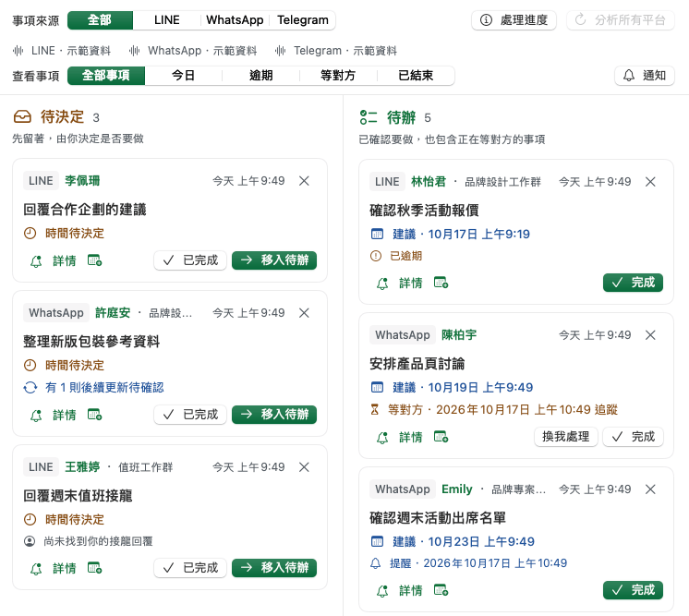Open 詳情 for 回覆週末值班接龍

coord(64,569)
